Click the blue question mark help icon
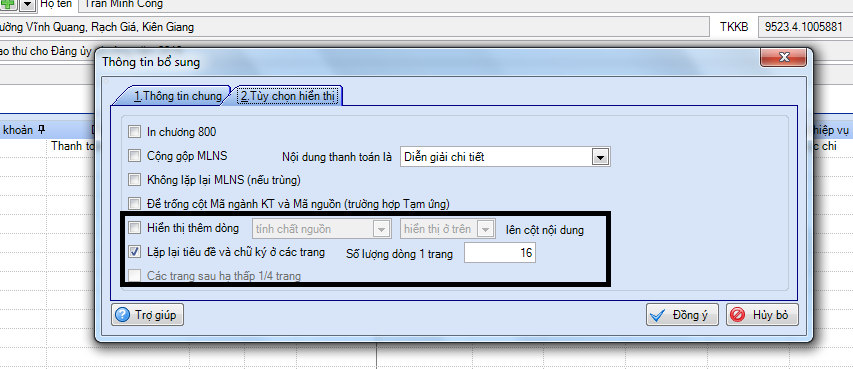This screenshot has width=853, height=369. (x=122, y=315)
